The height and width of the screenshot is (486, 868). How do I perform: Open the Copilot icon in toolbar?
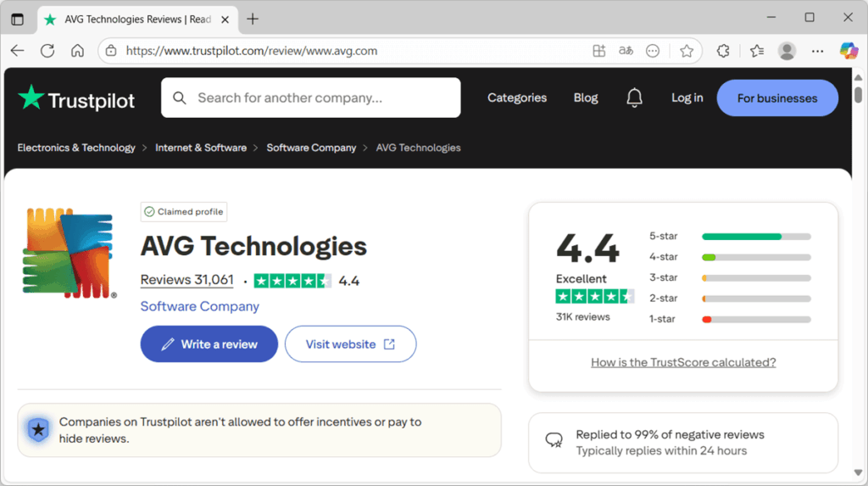click(x=849, y=51)
